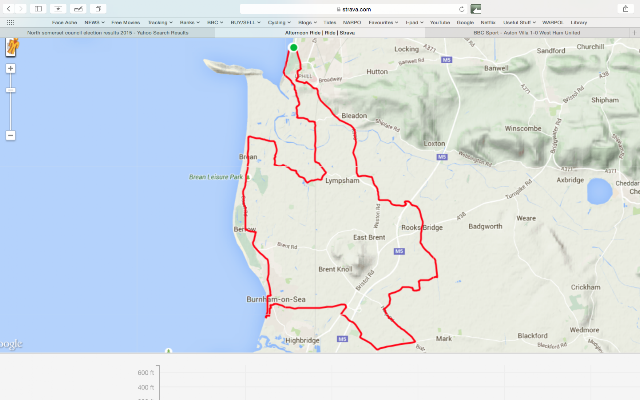The image size is (640, 400).
Task: Open the bookmarks grid icon
Action: pyautogui.click(x=10, y=22)
